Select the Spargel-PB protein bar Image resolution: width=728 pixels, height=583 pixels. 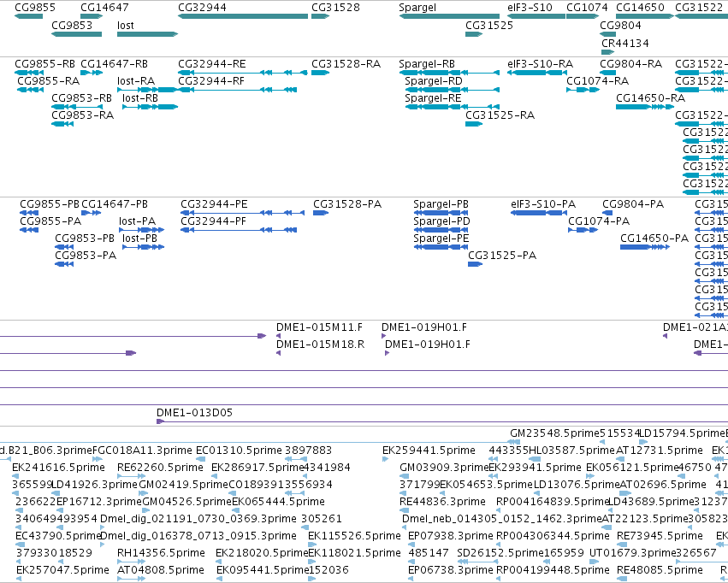point(441,212)
